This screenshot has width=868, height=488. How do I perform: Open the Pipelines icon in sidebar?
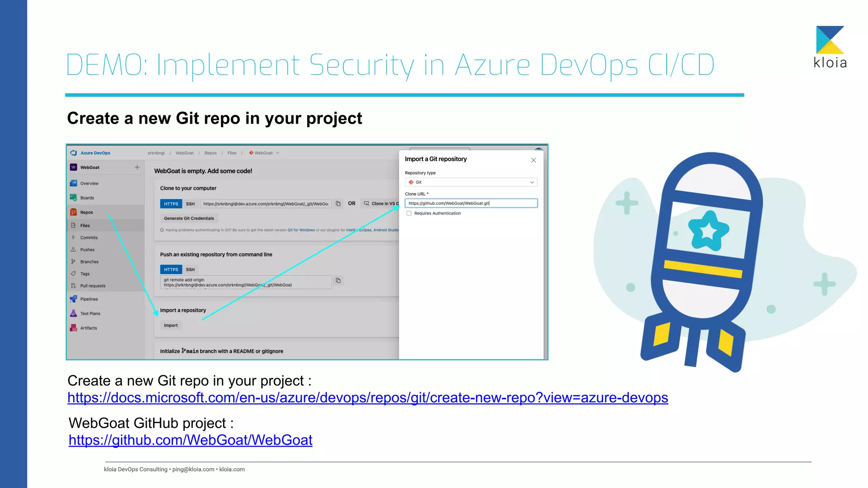coord(73,299)
